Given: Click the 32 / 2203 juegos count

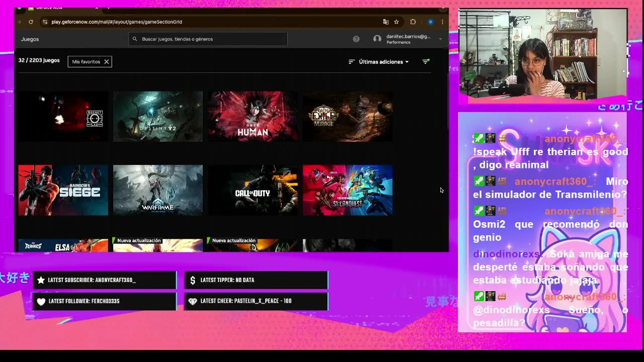Looking at the screenshot, I should [x=39, y=60].
